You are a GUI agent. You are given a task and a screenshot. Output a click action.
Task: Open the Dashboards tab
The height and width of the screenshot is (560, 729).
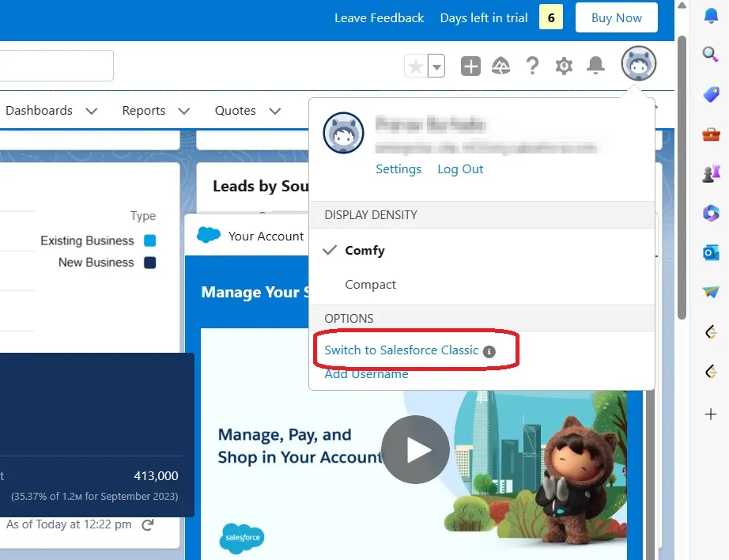coord(39,110)
